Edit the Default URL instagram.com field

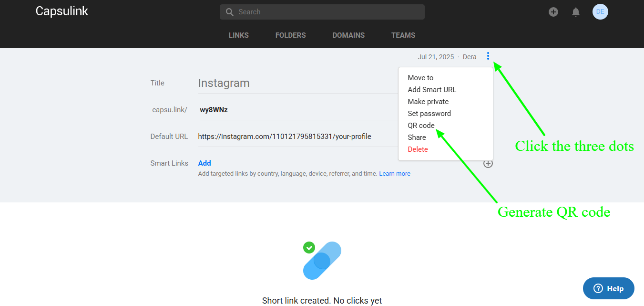[298, 137]
